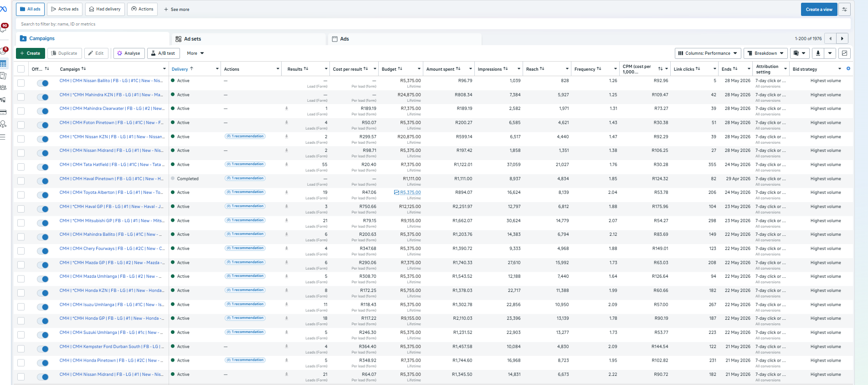Click the search filter input field
This screenshot has height=385, width=868.
[433, 24]
